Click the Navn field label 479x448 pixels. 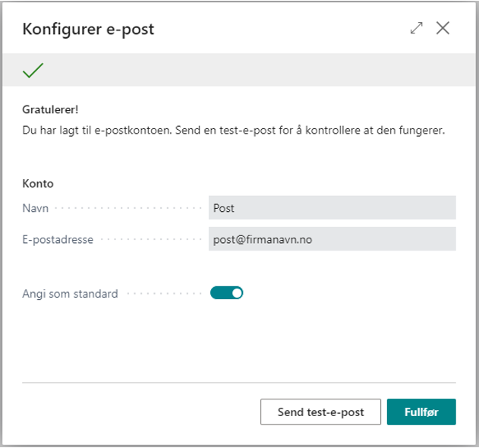[36, 207]
